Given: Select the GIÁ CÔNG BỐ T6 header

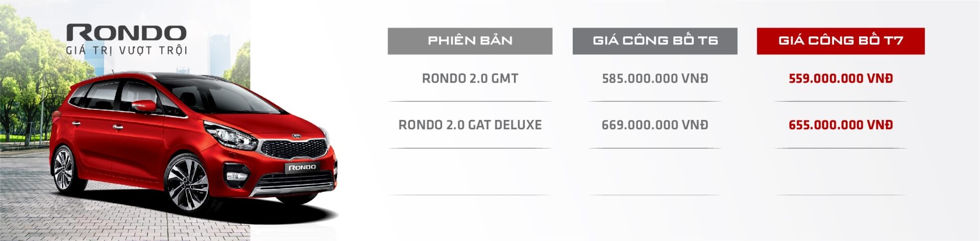Looking at the screenshot, I should (x=655, y=41).
